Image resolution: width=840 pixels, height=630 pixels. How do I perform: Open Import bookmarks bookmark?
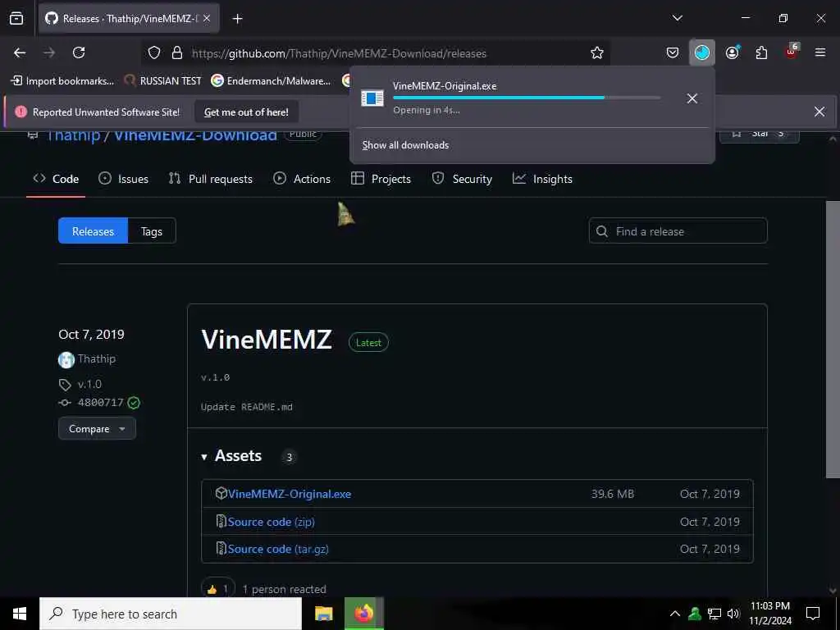[x=62, y=81]
